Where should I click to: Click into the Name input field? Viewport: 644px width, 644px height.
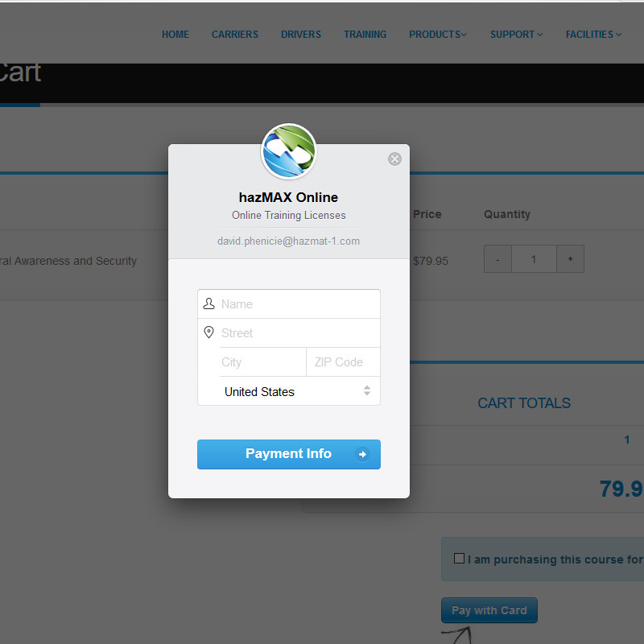click(298, 304)
